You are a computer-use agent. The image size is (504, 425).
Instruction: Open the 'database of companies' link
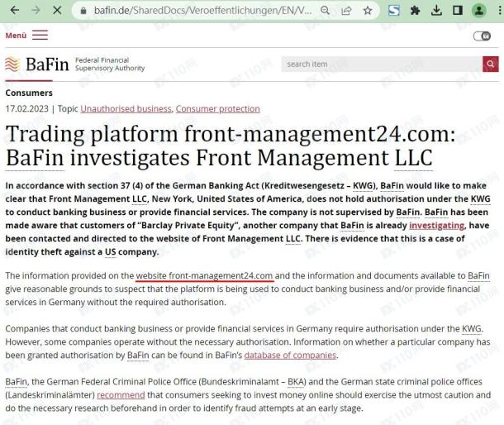pos(290,356)
